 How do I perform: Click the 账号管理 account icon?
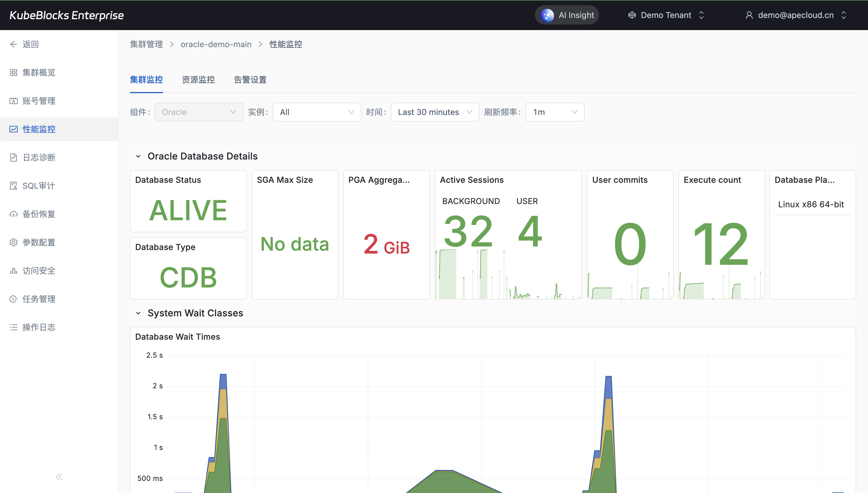(14, 101)
